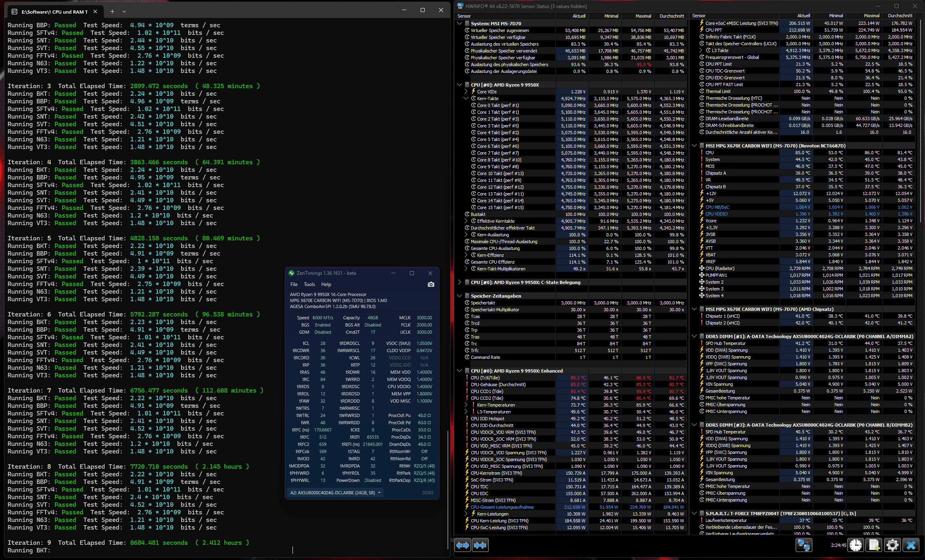Screen dimensions: 925x560
Task: Expand the Core VIDs sensor group
Action: [x=466, y=92]
